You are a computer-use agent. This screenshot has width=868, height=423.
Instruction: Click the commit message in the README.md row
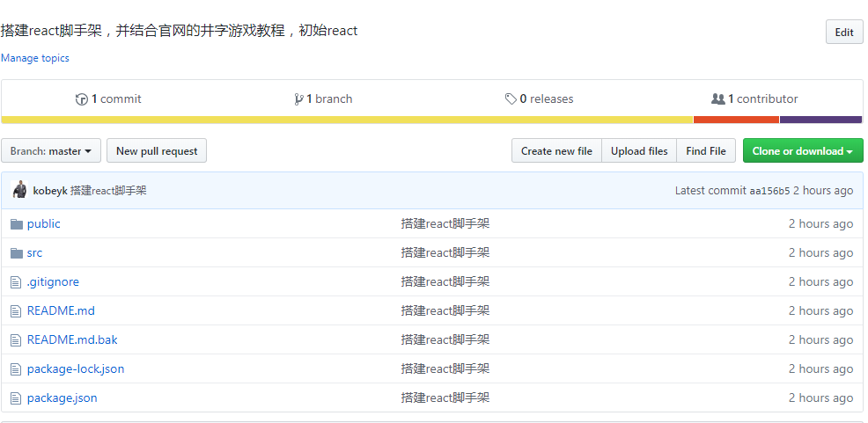coord(445,310)
